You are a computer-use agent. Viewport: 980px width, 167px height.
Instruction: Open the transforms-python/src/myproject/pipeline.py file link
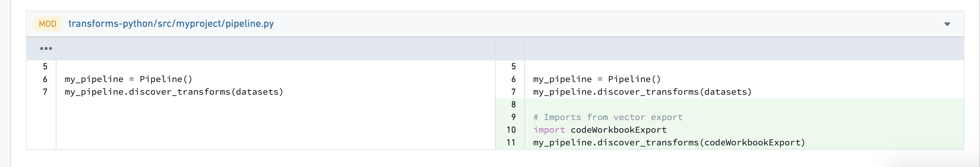171,23
